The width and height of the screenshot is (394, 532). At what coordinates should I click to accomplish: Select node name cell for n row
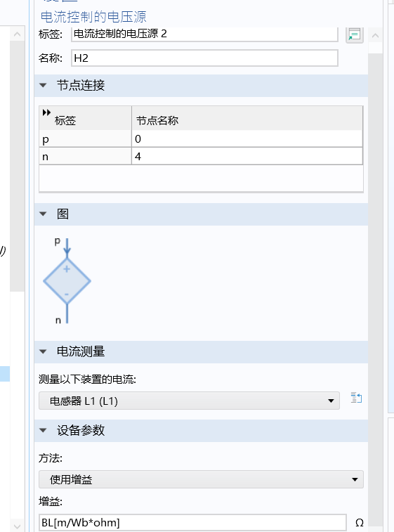point(247,157)
